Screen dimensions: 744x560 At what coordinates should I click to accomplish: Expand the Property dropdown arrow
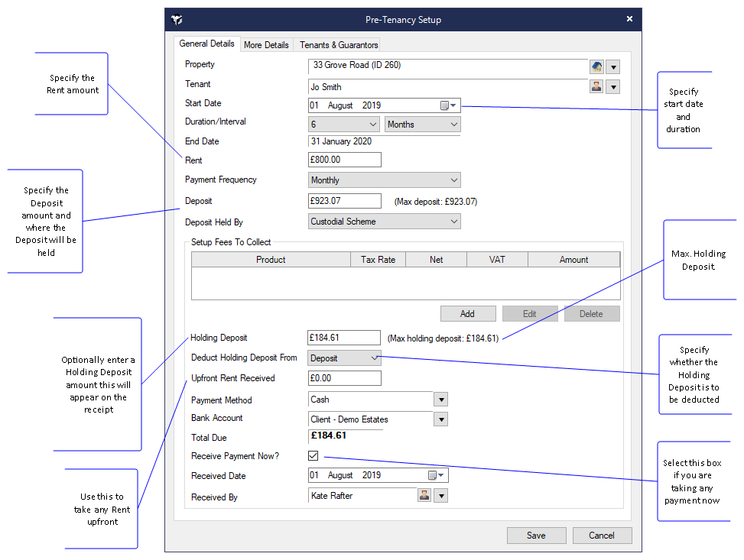point(612,67)
